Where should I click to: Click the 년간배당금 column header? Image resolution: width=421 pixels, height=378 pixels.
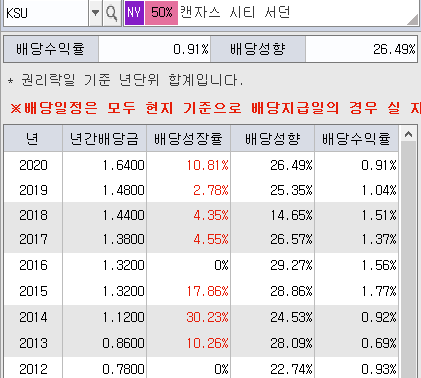pos(104,138)
